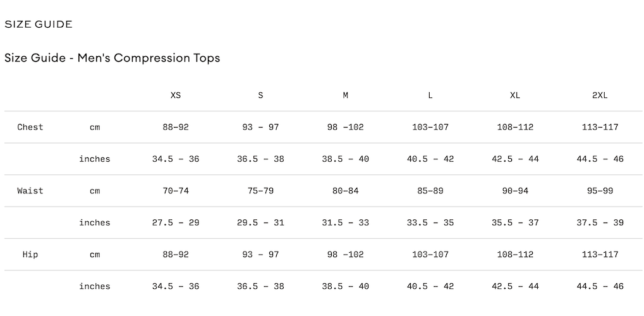Select the Men's Compression Tops title

(x=112, y=58)
